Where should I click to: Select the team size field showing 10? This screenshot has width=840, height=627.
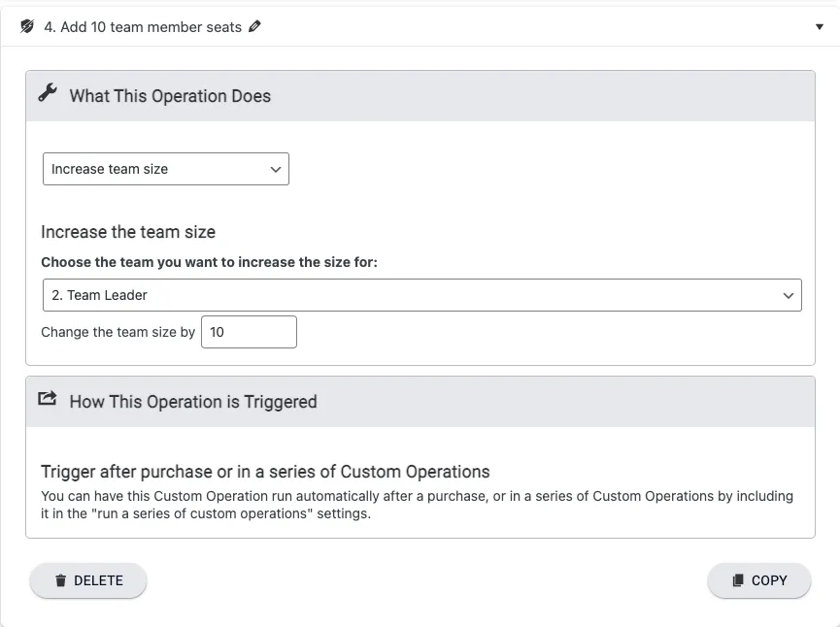click(249, 332)
